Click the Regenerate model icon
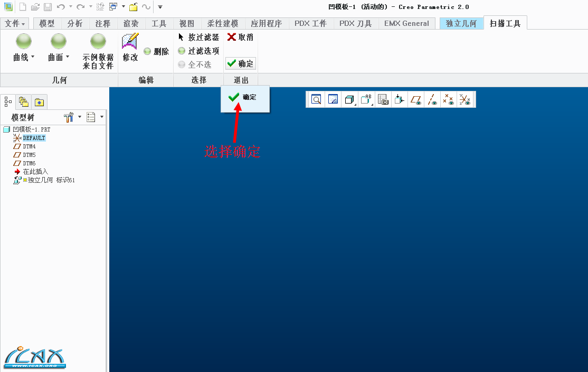This screenshot has width=588, height=372. pos(100,7)
